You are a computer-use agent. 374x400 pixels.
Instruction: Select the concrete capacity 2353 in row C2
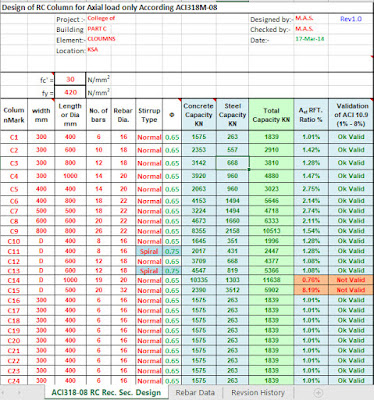pyautogui.click(x=199, y=150)
